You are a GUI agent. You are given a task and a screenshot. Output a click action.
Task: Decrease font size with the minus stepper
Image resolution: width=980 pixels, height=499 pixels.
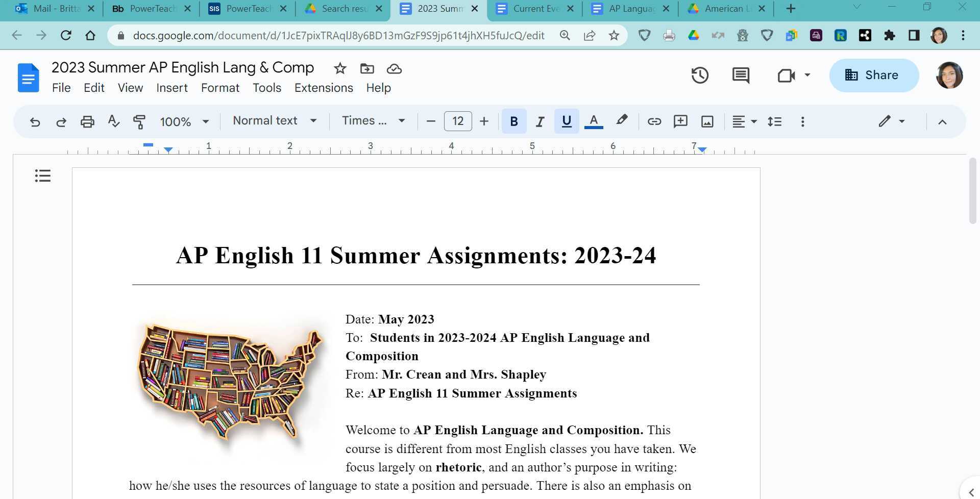point(431,121)
